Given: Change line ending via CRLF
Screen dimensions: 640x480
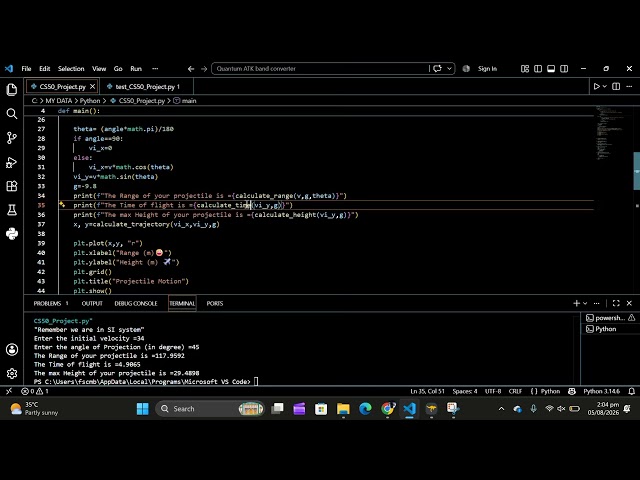Looking at the screenshot, I should (x=515, y=391).
